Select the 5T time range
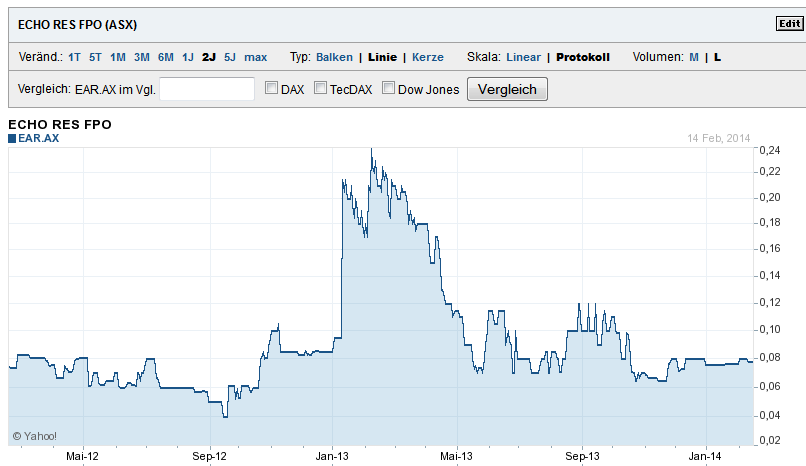This screenshot has height=466, width=806. pyautogui.click(x=95, y=57)
